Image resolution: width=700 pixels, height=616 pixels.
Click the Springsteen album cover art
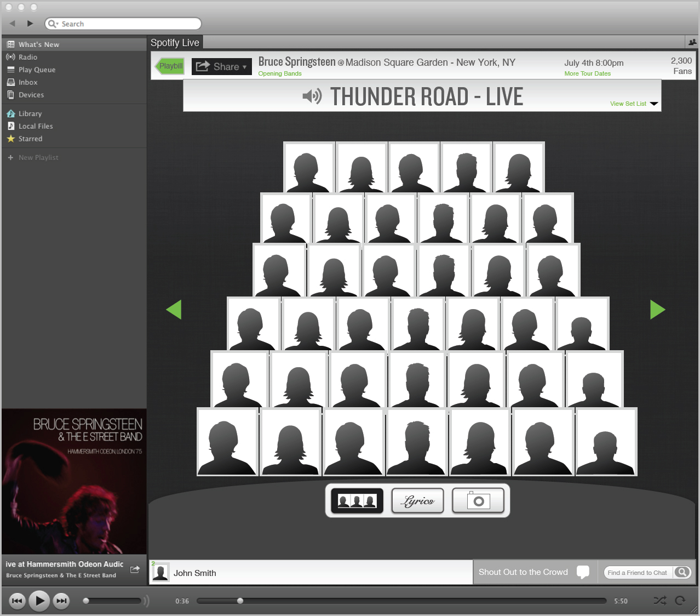[x=74, y=481]
